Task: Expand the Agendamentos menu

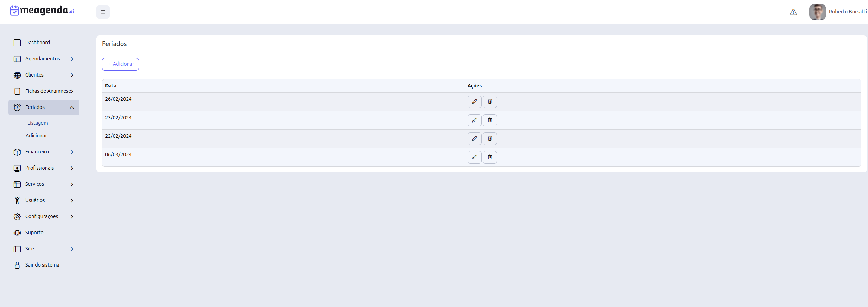Action: point(44,59)
